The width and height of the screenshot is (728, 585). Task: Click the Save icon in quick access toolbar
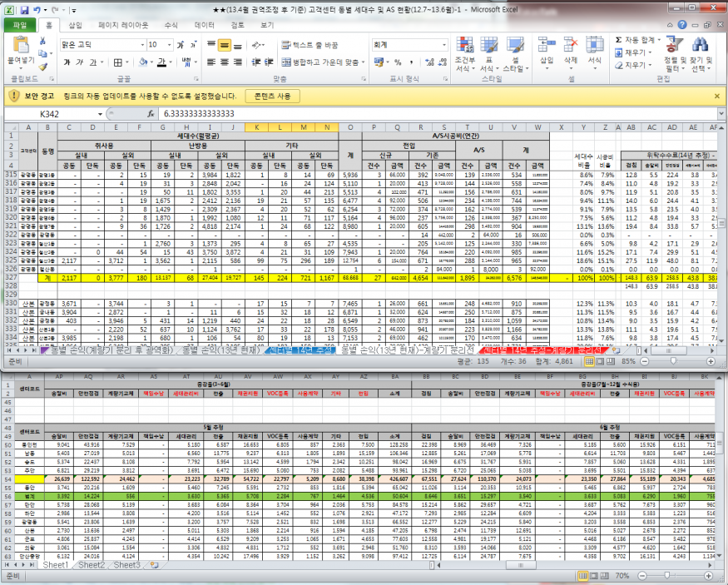[x=25, y=9]
